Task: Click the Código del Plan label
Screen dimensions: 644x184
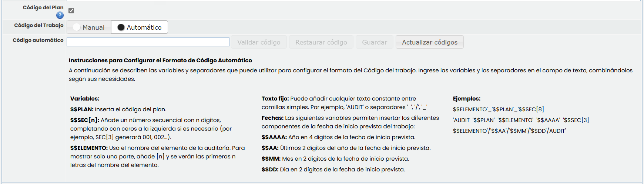Action: 43,7
